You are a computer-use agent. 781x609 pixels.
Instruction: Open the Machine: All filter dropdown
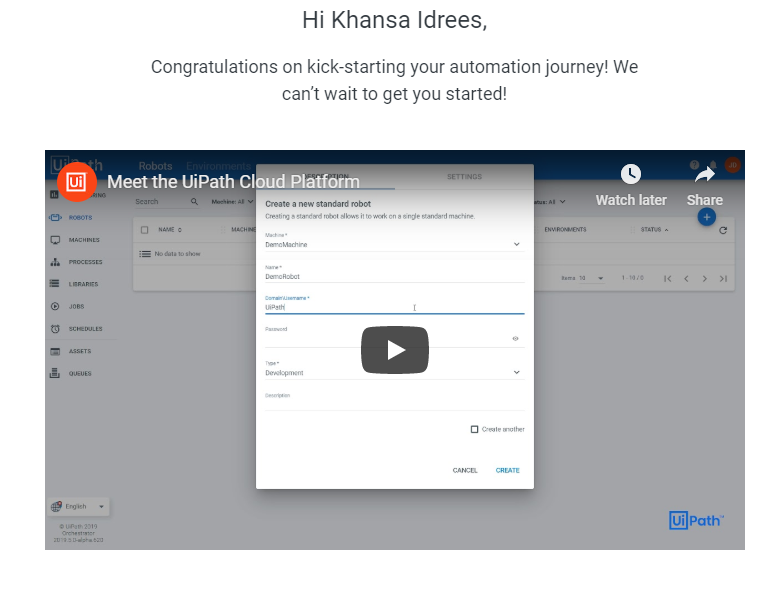[232, 202]
